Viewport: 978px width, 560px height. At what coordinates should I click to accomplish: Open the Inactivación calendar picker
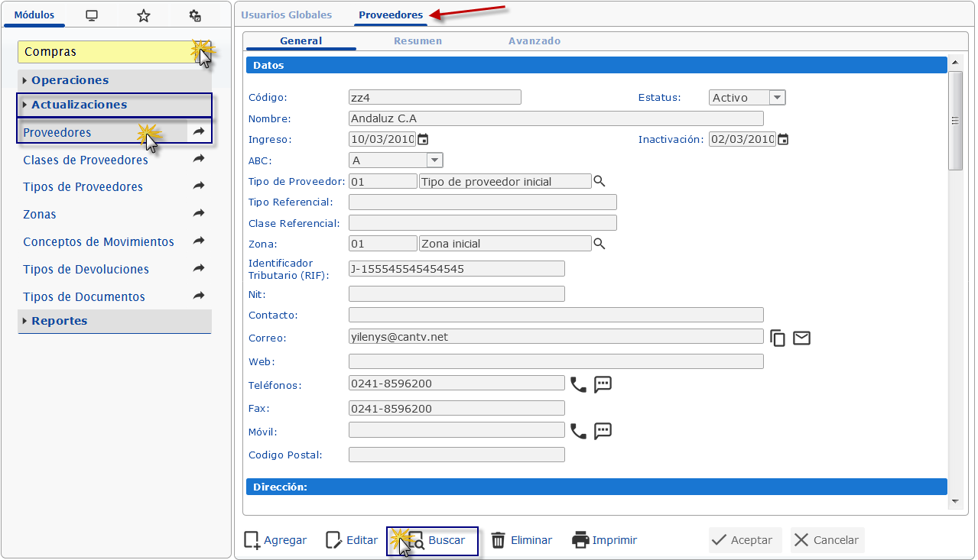click(x=781, y=139)
